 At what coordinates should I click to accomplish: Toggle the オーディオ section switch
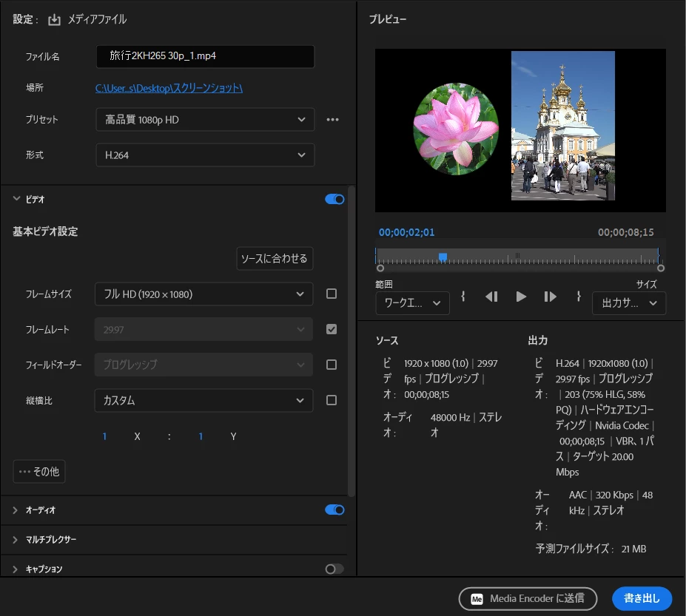pos(334,510)
